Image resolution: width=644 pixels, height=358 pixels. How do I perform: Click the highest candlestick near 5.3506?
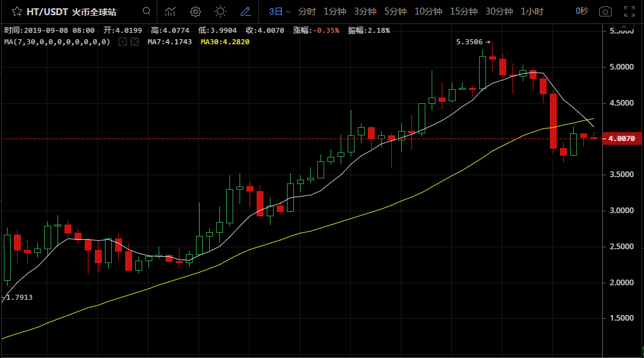click(x=492, y=58)
